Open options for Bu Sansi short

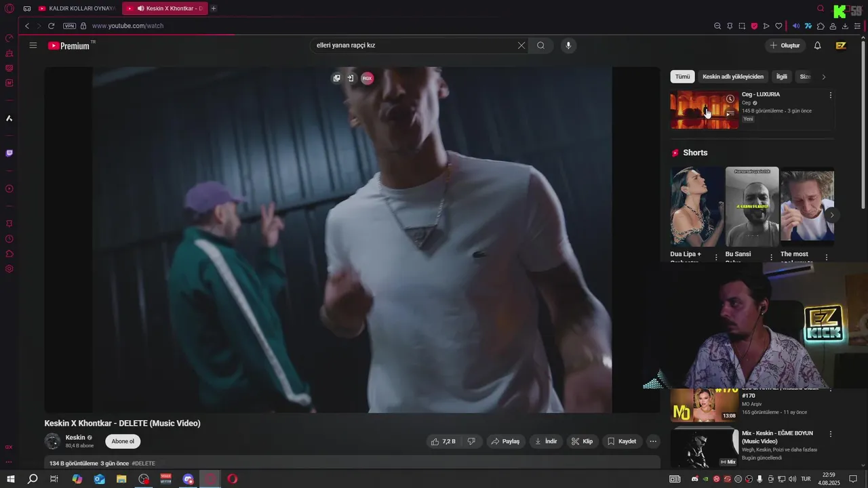click(x=771, y=258)
